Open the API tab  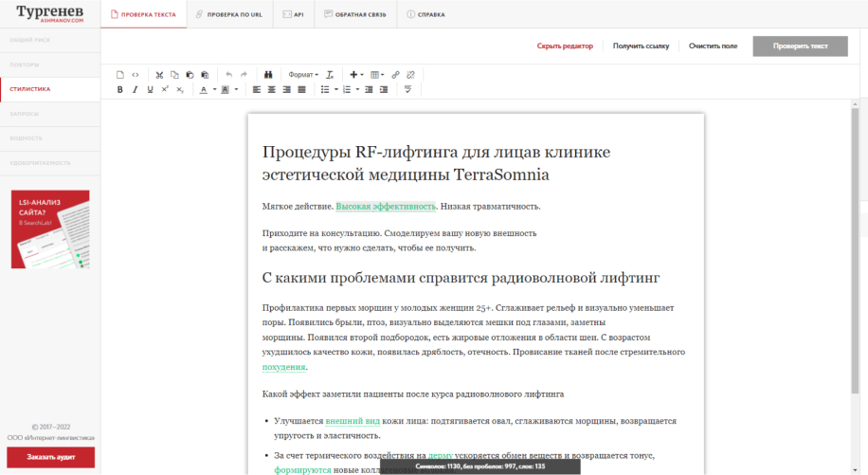(294, 14)
